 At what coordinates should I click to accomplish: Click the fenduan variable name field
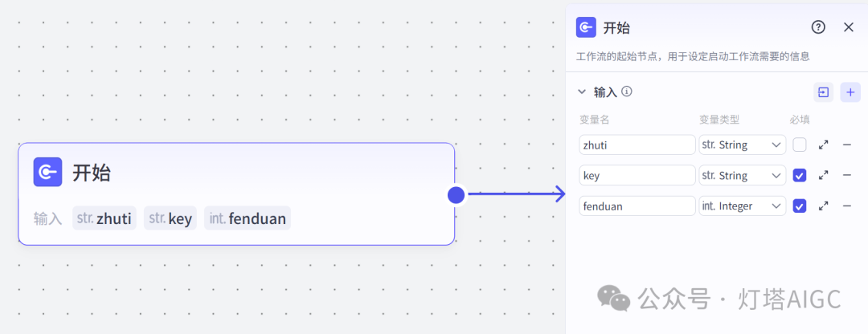[x=637, y=206]
